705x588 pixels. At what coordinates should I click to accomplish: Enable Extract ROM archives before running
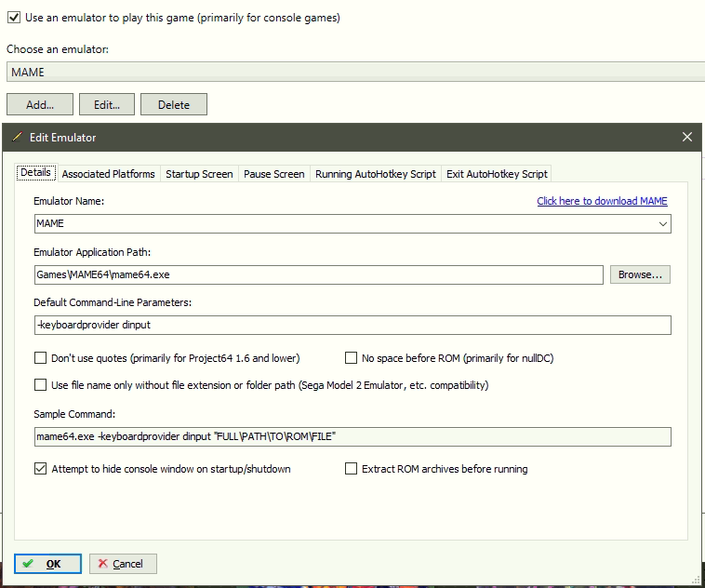click(x=351, y=469)
